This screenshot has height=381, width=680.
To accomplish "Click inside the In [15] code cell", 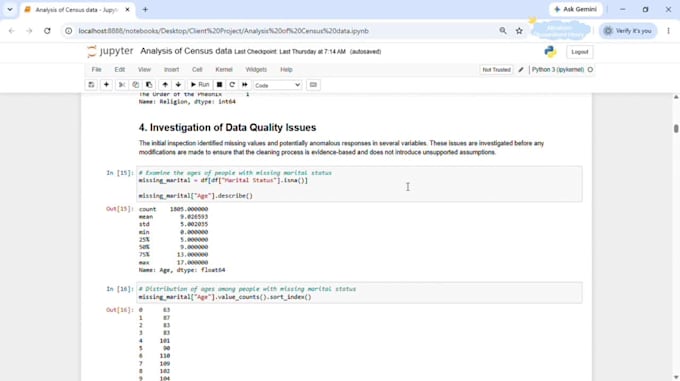I will 359,184.
